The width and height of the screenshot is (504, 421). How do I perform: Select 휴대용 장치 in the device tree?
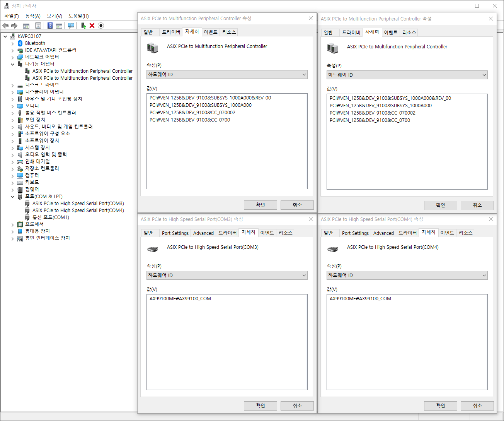click(37, 231)
